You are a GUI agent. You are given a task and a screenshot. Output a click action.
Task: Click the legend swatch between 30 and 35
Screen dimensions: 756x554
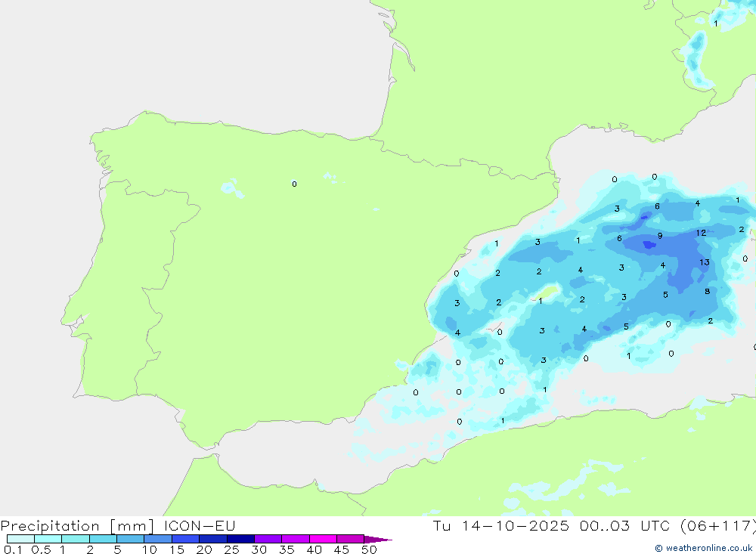tap(268, 539)
